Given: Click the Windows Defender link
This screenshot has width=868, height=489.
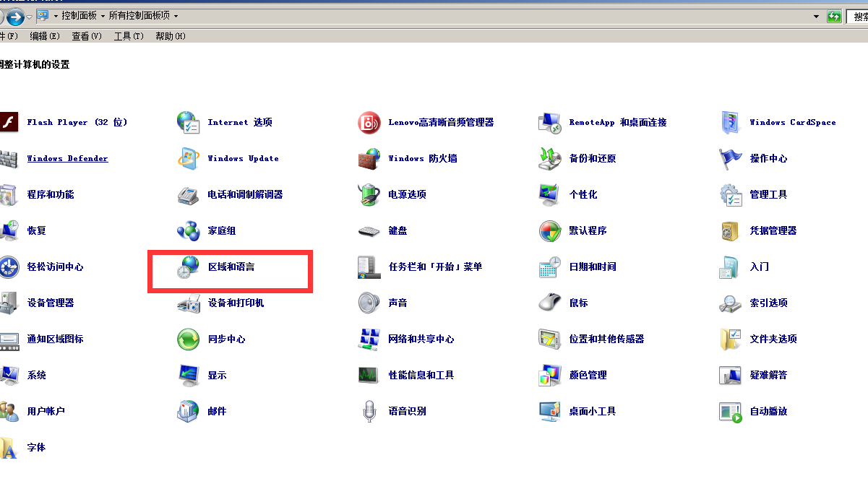Looking at the screenshot, I should click(67, 159).
